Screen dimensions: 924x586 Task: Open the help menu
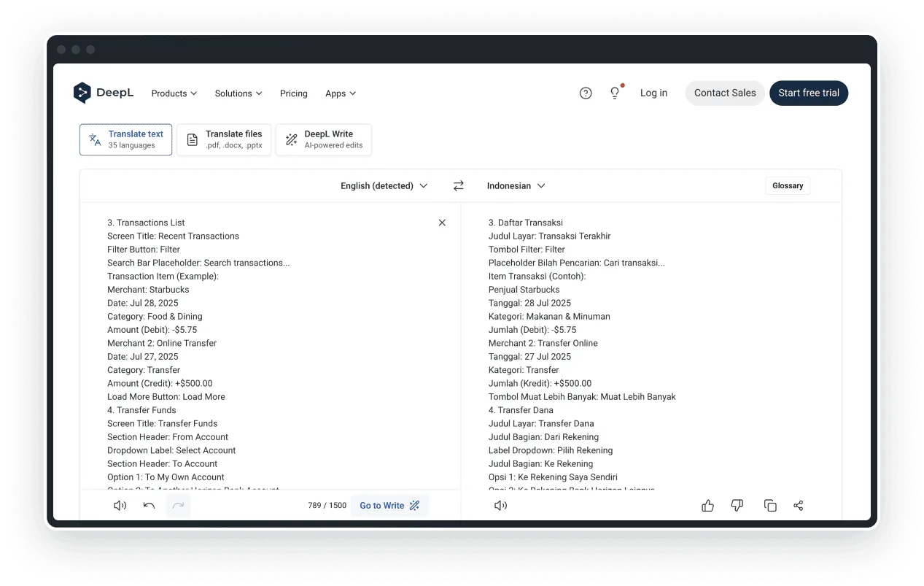(586, 93)
